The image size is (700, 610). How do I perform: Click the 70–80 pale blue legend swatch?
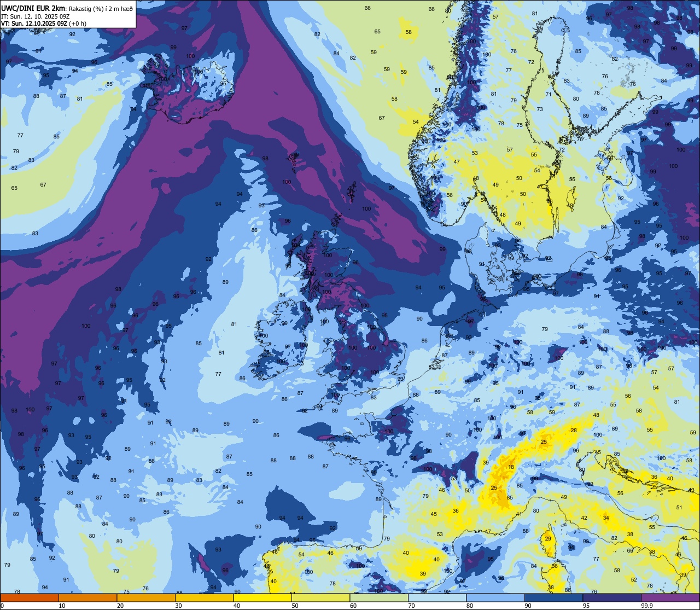(437, 597)
